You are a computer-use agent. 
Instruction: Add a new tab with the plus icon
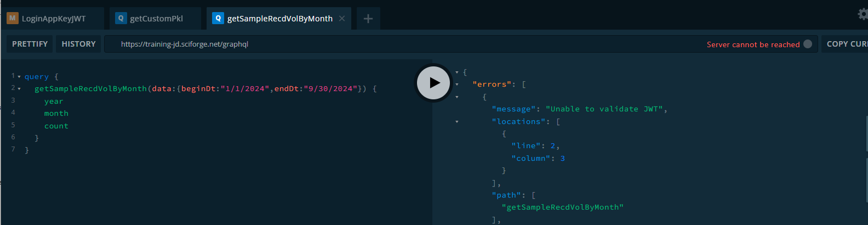coord(368,19)
